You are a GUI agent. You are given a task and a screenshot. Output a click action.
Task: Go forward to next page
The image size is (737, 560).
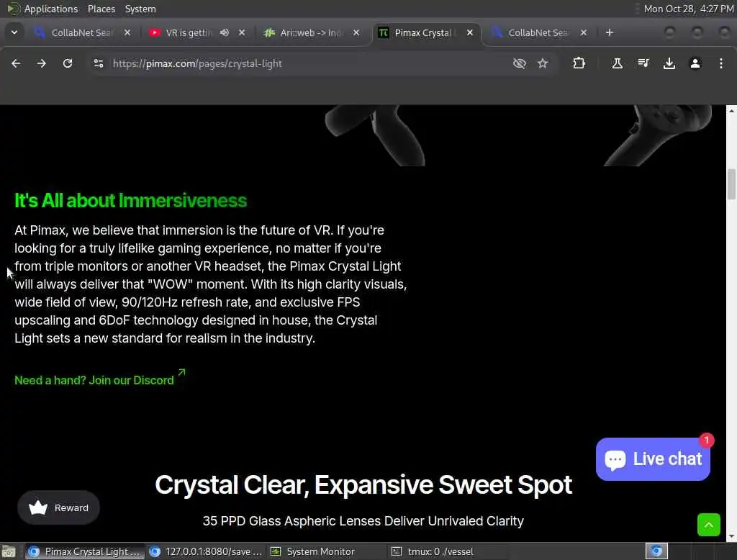click(41, 63)
